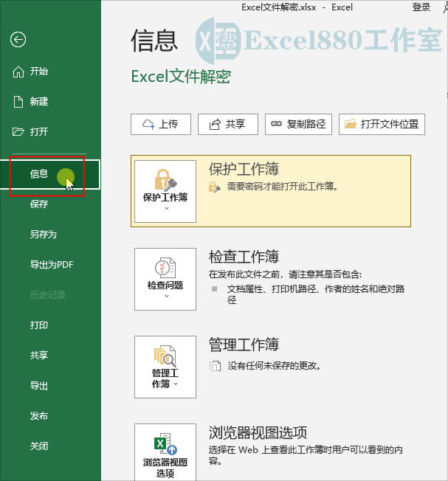Open the 导出 page
448x481 pixels.
(x=39, y=385)
